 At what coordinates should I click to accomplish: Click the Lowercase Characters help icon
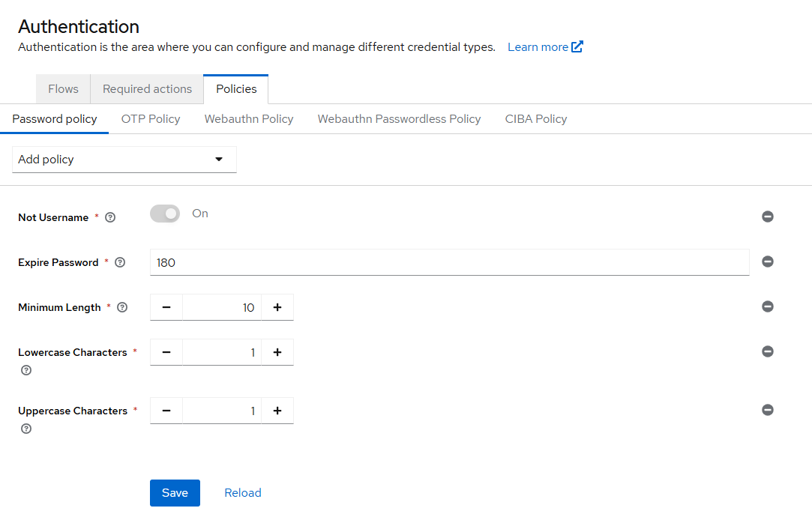[25, 370]
